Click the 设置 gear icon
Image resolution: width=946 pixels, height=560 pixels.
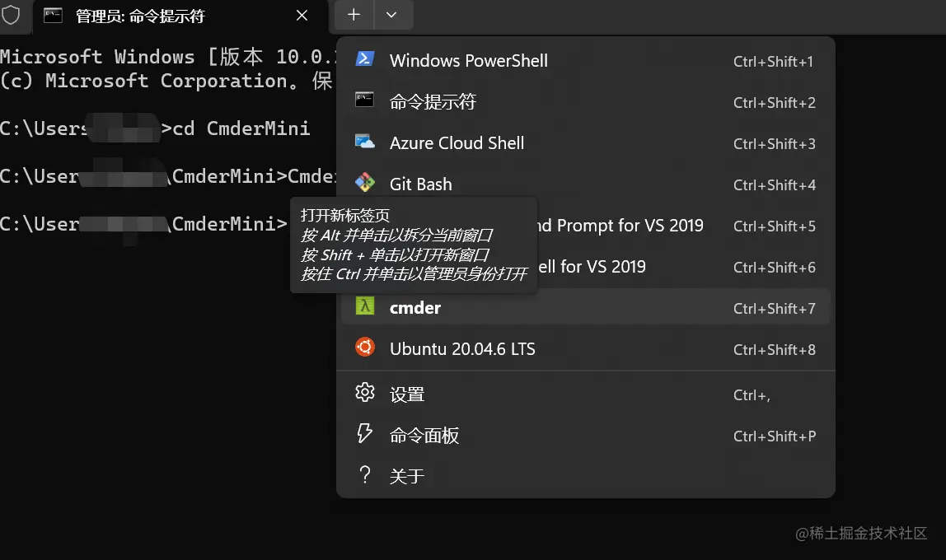point(365,394)
